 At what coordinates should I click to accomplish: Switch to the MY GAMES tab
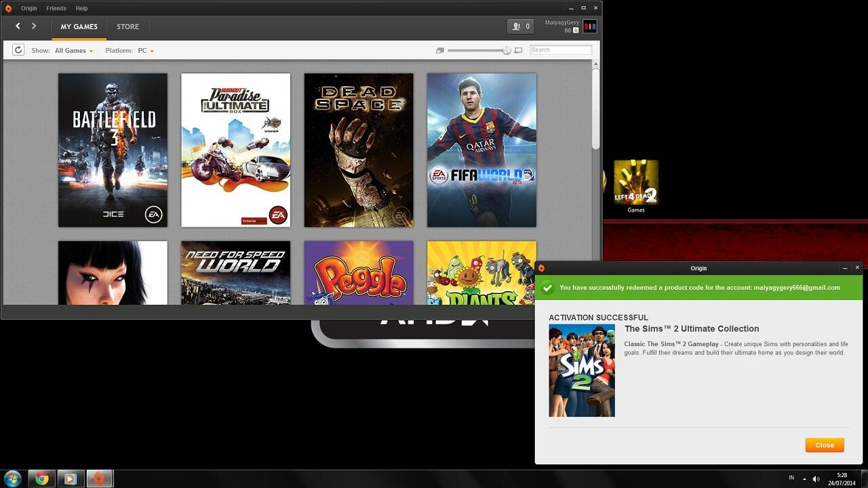[79, 27]
